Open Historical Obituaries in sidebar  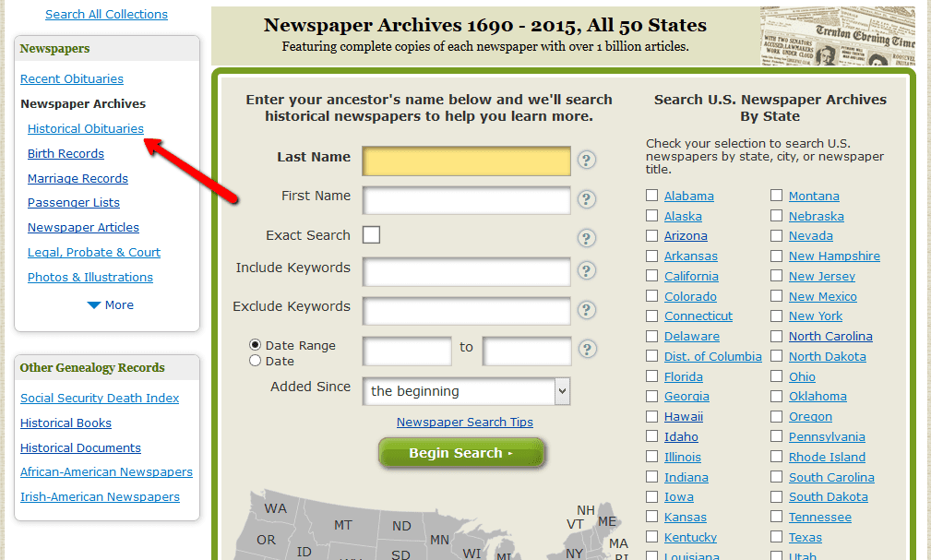(86, 129)
